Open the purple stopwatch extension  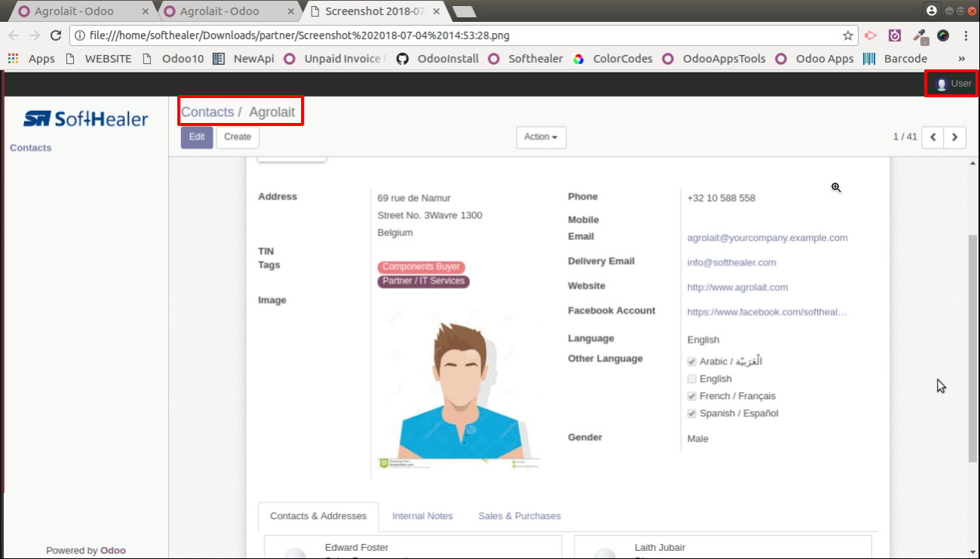coord(895,35)
